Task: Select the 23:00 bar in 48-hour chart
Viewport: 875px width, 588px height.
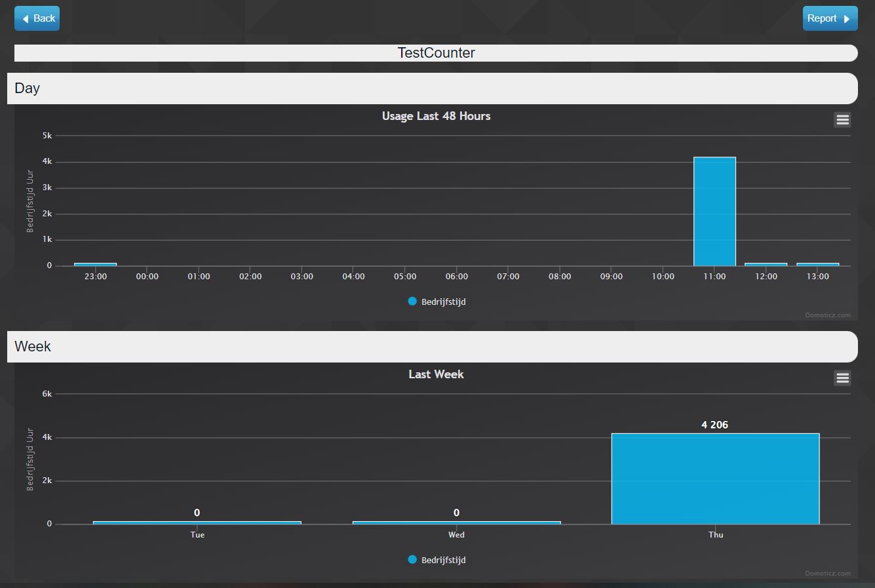Action: (95, 264)
